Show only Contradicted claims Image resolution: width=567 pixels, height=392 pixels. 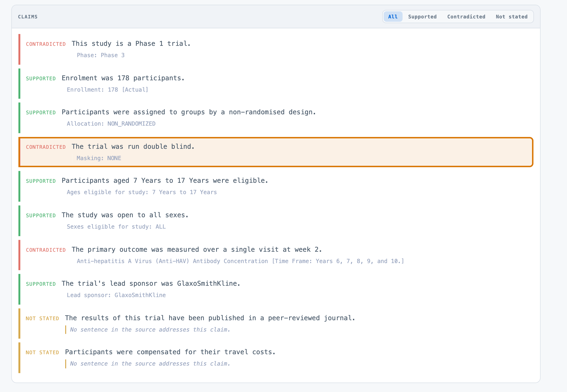(x=466, y=17)
